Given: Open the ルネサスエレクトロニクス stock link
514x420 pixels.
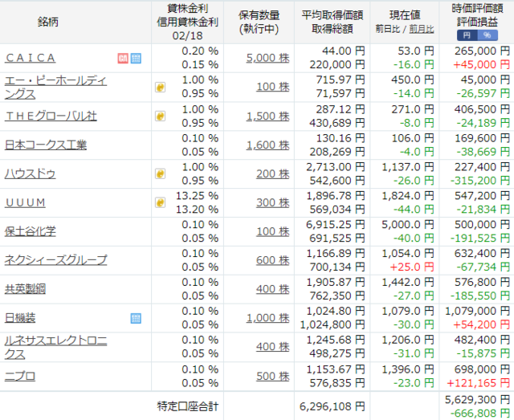Looking at the screenshot, I should click(55, 347).
